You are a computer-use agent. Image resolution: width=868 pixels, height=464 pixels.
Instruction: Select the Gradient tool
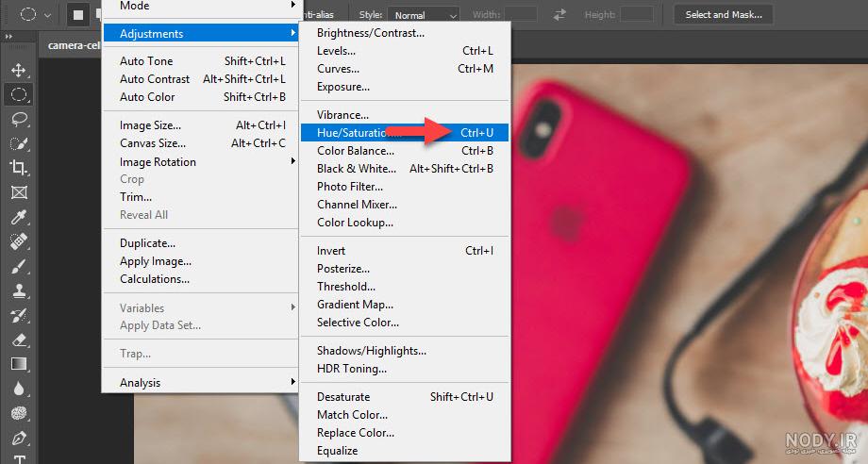19,364
